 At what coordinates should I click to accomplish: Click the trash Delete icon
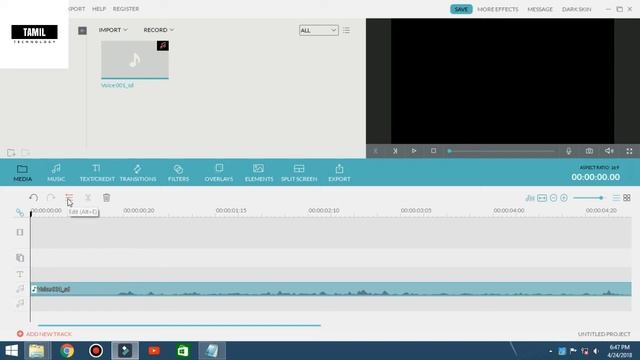point(107,198)
